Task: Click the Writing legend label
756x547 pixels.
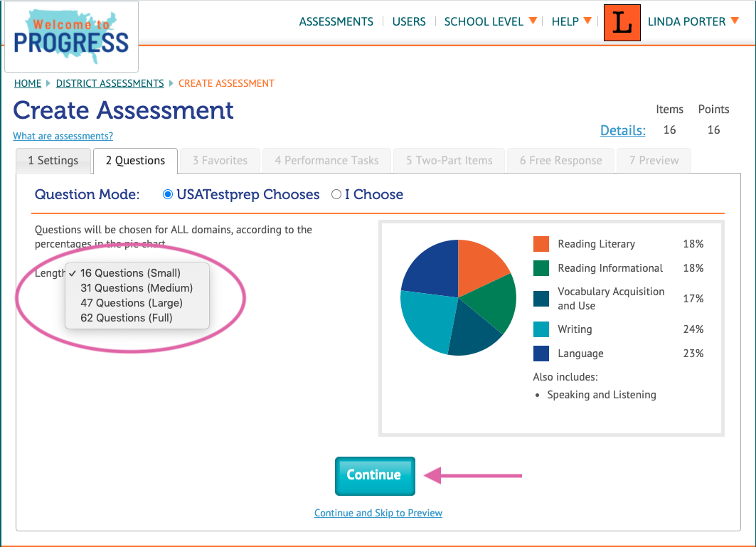Action: pyautogui.click(x=575, y=329)
